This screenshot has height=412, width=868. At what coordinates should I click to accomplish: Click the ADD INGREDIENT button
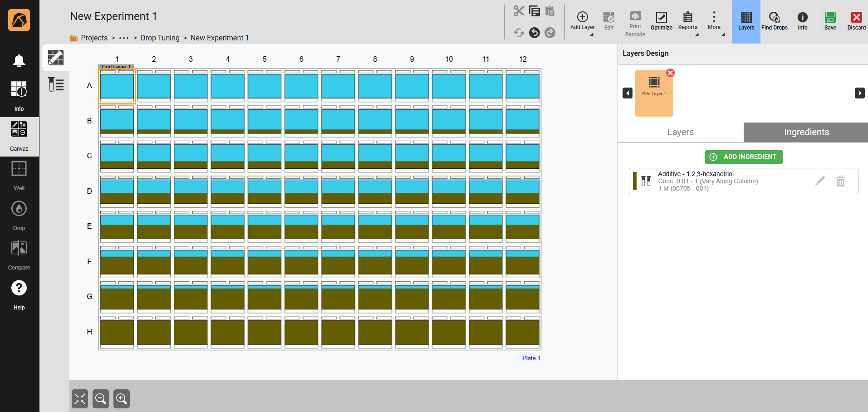744,157
